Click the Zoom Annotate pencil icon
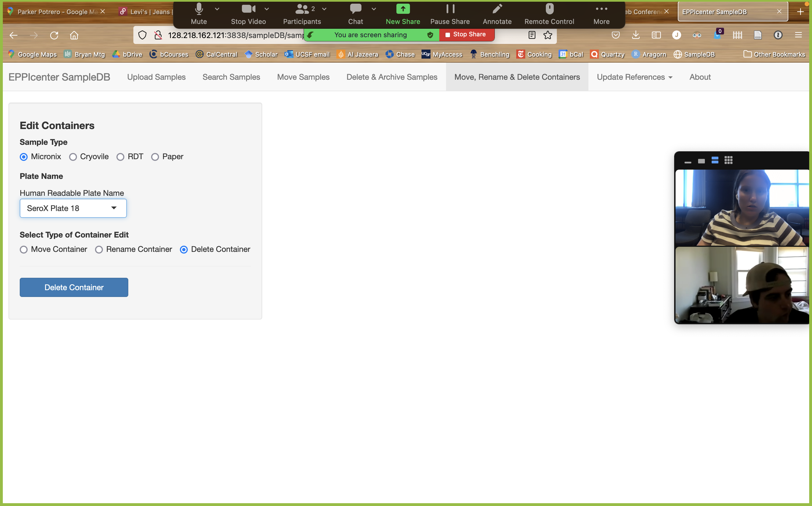This screenshot has width=812, height=506. tap(497, 9)
